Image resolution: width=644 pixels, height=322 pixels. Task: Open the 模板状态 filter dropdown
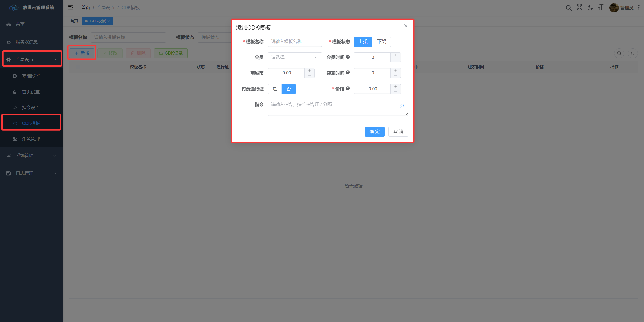214,37
